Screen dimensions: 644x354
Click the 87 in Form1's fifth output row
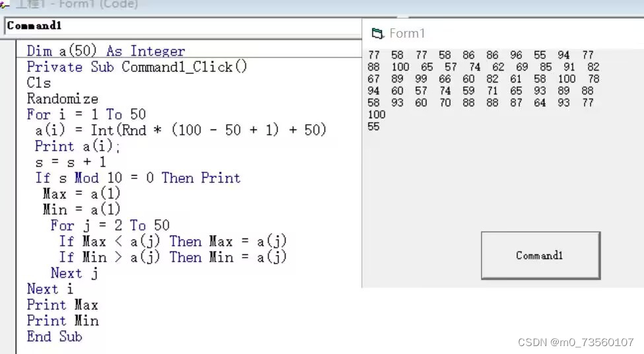516,103
